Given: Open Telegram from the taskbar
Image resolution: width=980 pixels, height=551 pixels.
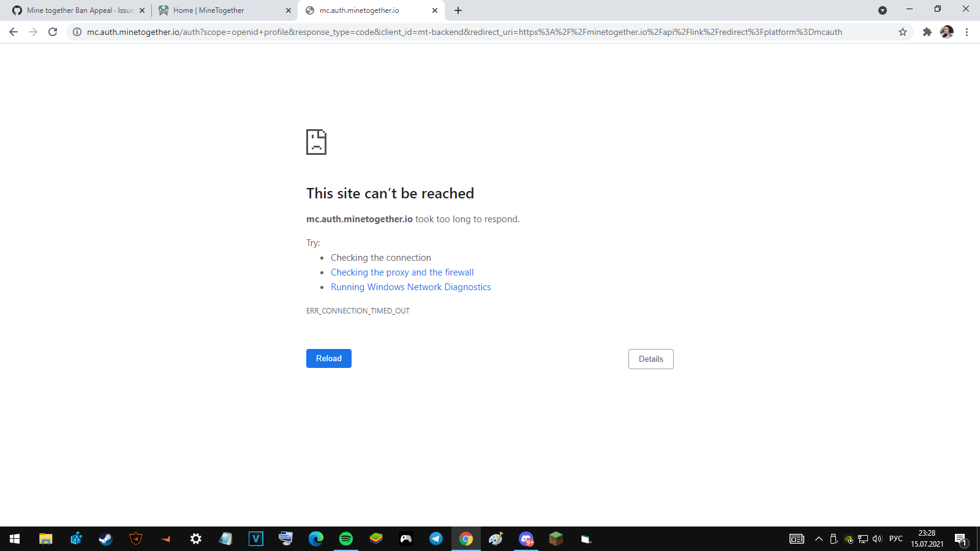Looking at the screenshot, I should click(435, 539).
